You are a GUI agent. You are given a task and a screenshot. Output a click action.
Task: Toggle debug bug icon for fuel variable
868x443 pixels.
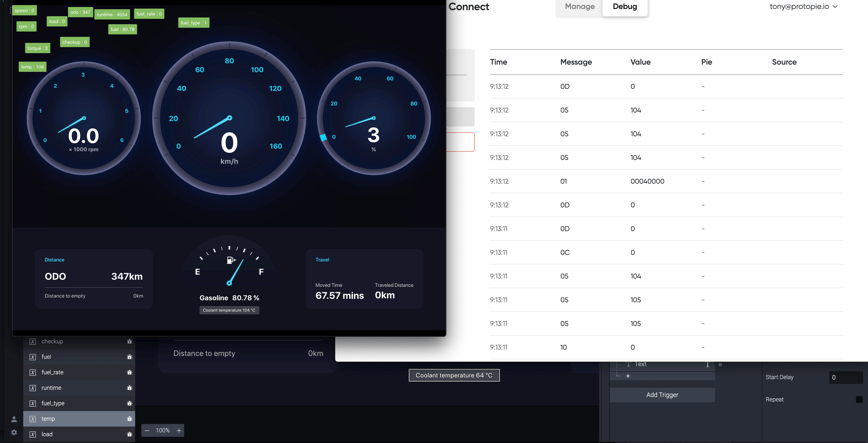(129, 357)
